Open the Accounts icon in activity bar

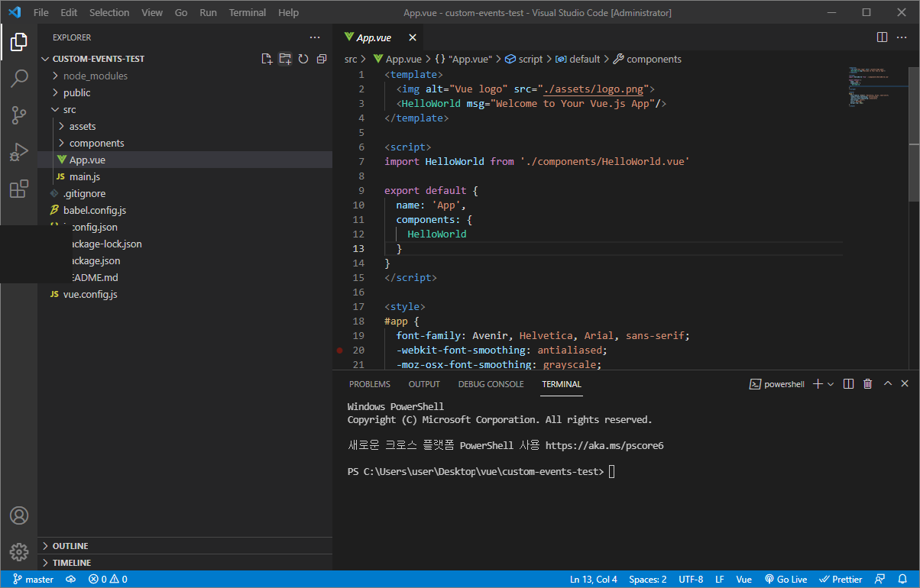[18, 515]
